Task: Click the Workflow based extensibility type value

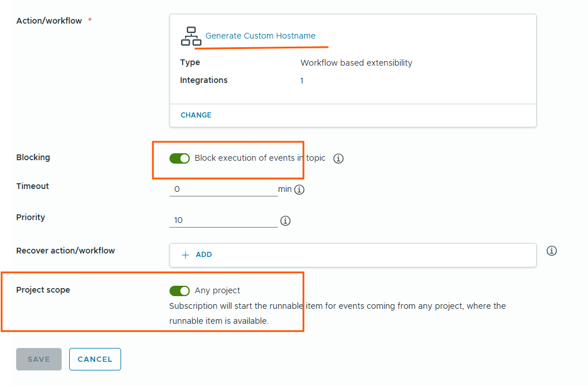Action: (x=356, y=63)
